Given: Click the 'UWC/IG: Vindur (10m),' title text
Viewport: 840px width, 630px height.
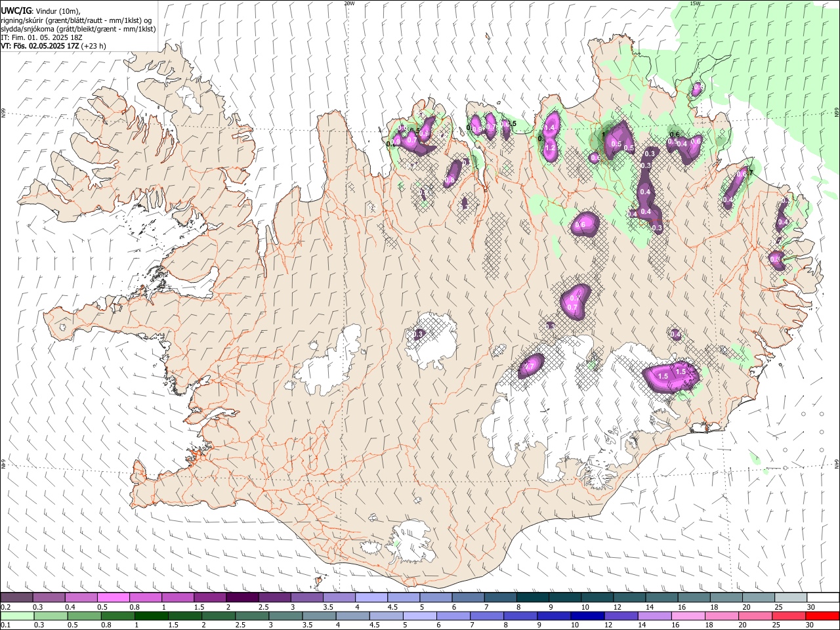Looking at the screenshot, I should (x=41, y=11).
